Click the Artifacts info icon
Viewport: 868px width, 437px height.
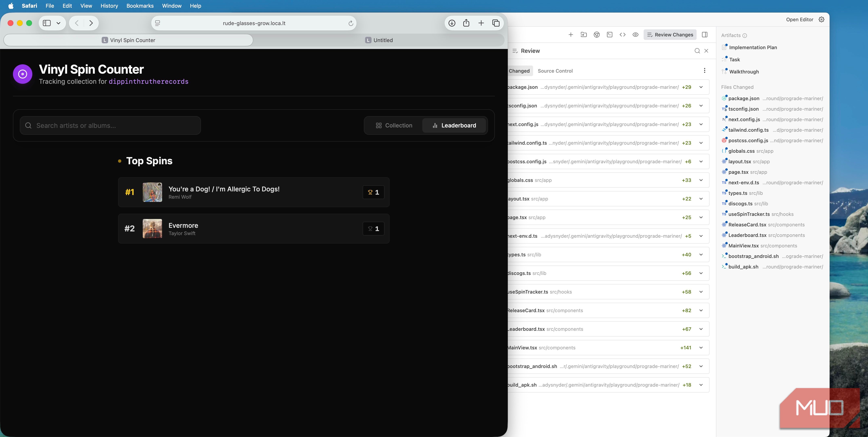coord(745,35)
